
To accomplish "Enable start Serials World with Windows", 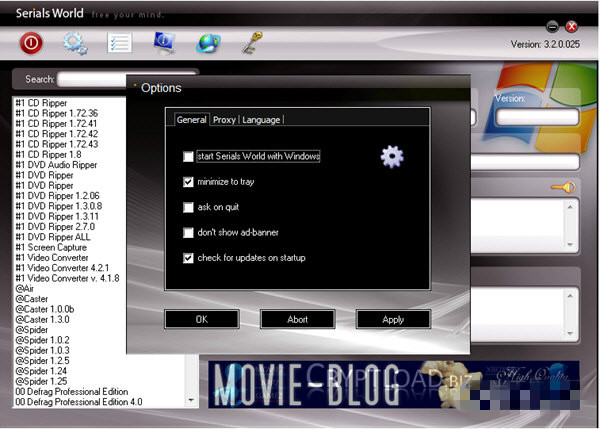I will pos(188,157).
